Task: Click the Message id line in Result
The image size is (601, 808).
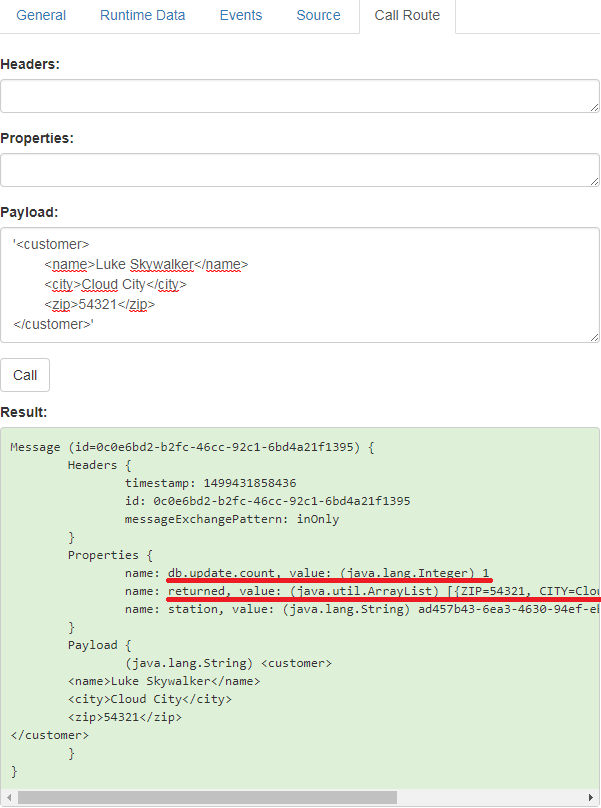Action: pos(190,447)
